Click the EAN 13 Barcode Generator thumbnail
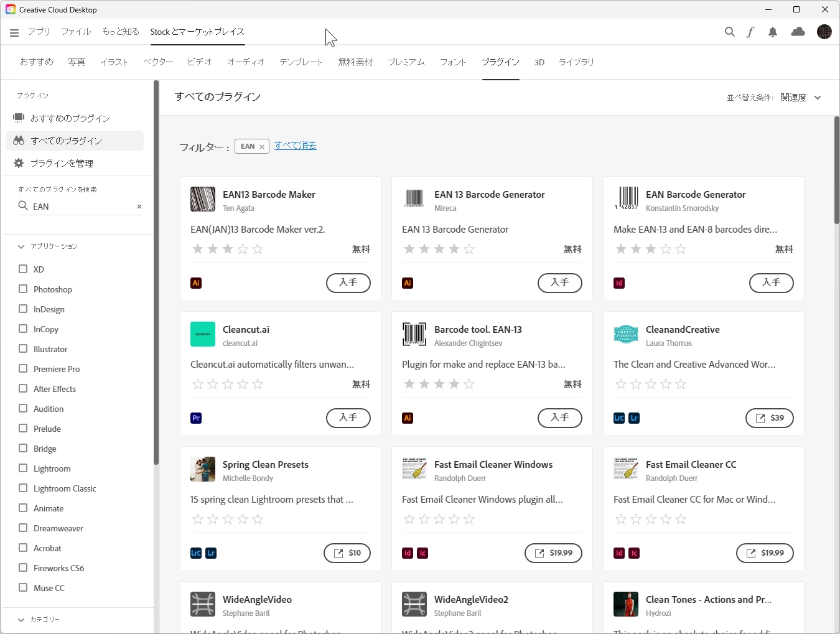The image size is (840, 634). [x=414, y=199]
